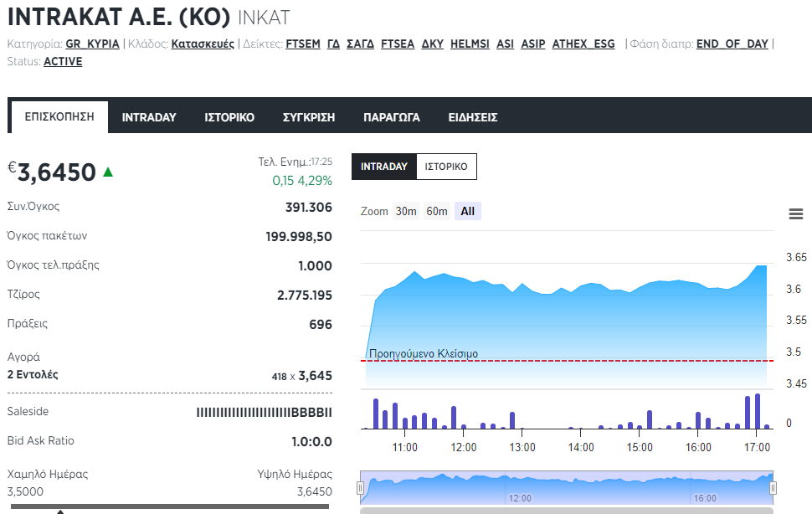812x514 pixels.
Task: Open the ASI index link
Action: pos(505,44)
